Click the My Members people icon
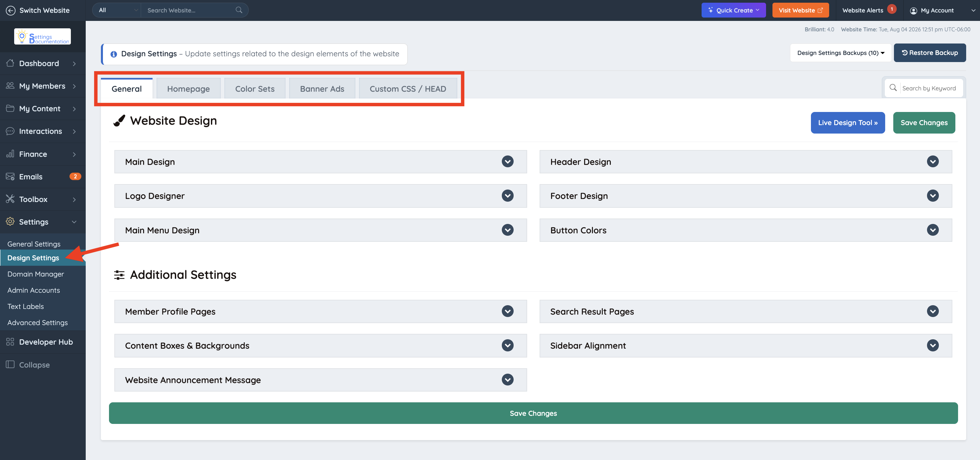The width and height of the screenshot is (980, 460). point(10,86)
